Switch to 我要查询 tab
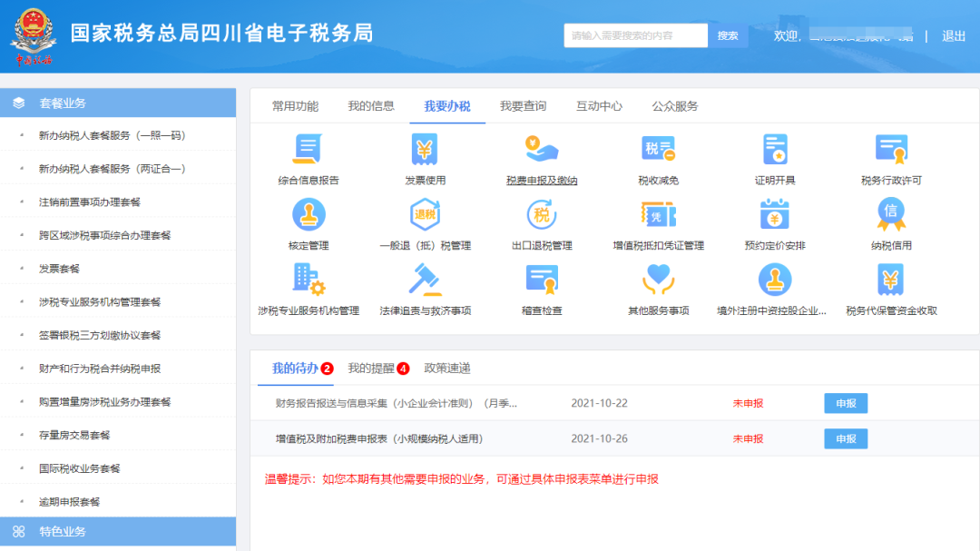This screenshot has width=980, height=551. coord(524,106)
